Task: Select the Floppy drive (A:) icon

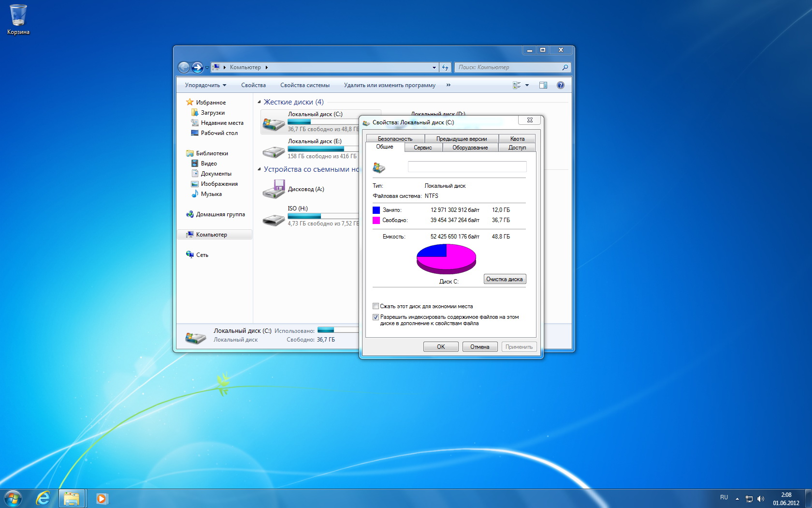Action: tap(274, 189)
